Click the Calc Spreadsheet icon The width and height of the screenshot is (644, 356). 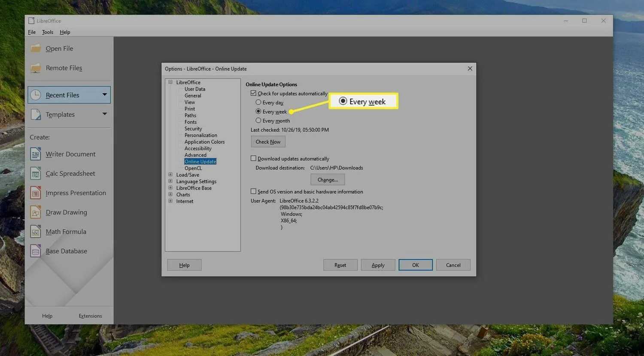point(36,173)
